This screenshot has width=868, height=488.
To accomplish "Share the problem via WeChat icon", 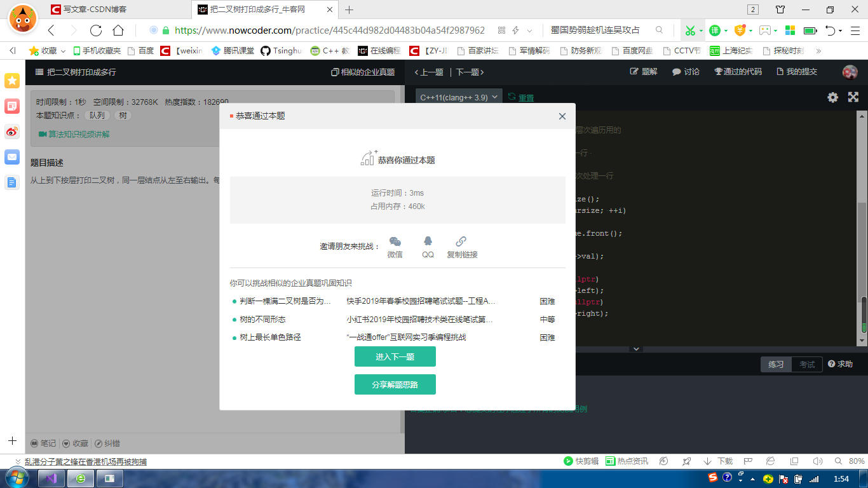I will click(x=395, y=242).
